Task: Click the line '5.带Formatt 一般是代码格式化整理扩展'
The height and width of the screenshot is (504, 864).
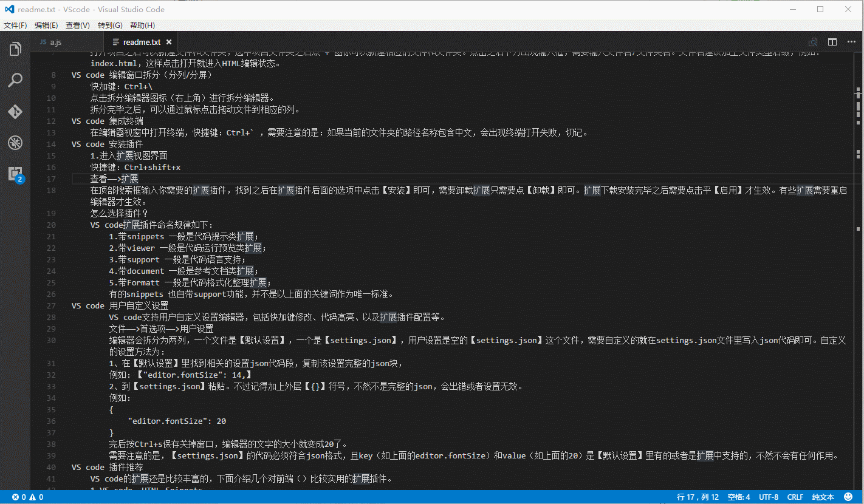Action: tap(190, 283)
